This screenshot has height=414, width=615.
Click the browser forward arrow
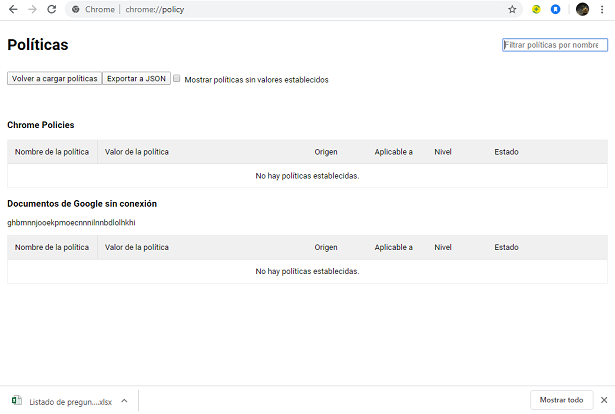[x=32, y=9]
